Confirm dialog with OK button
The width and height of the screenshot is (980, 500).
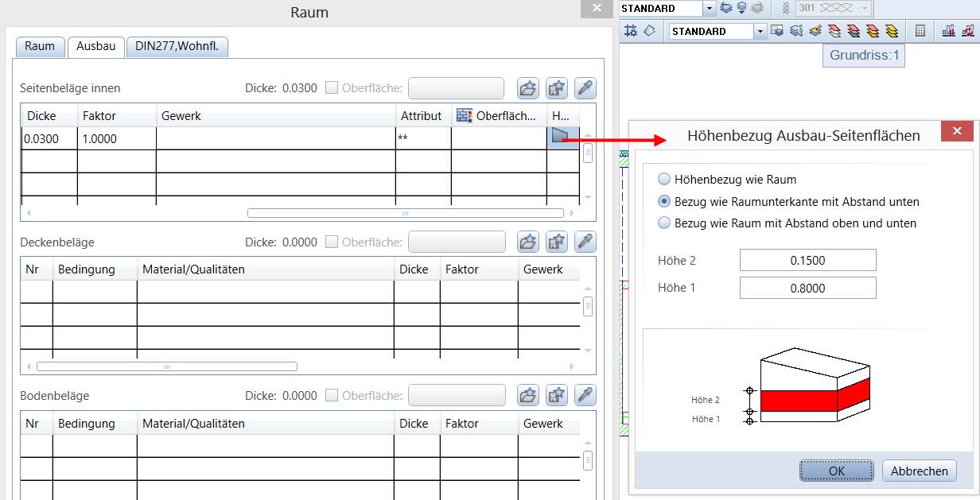click(x=836, y=471)
